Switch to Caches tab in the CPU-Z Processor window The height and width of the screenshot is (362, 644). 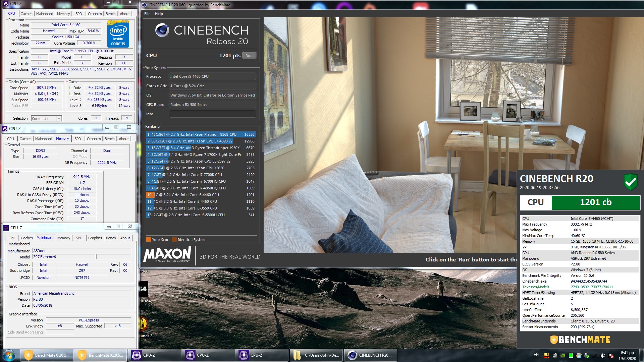click(26, 14)
